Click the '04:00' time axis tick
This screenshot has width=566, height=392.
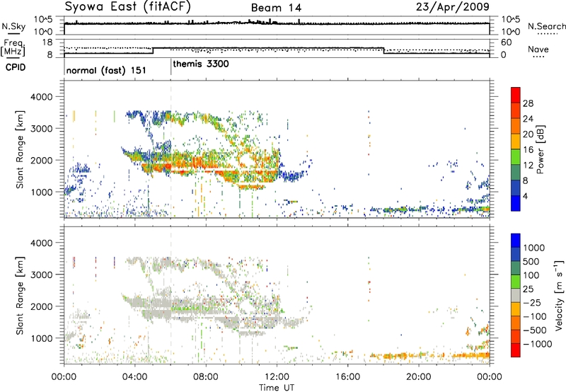click(135, 377)
